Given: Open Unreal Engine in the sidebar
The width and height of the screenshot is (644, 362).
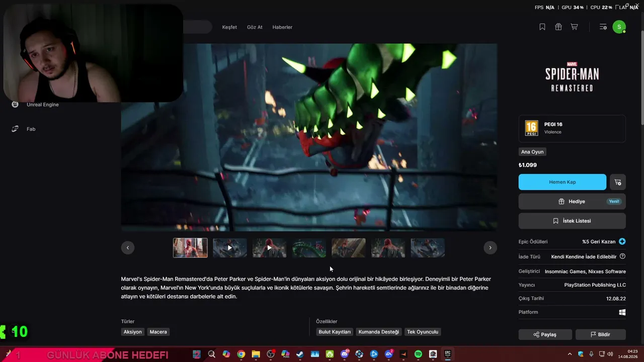Looking at the screenshot, I should (35, 105).
